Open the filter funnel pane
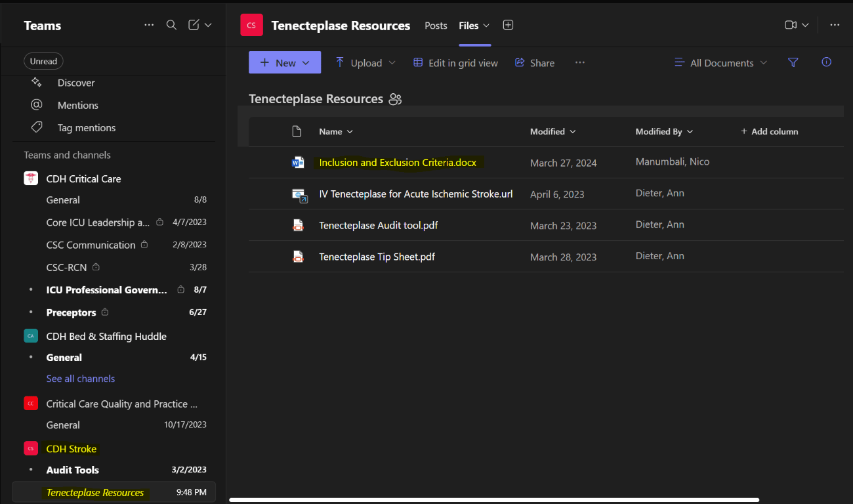 click(793, 62)
